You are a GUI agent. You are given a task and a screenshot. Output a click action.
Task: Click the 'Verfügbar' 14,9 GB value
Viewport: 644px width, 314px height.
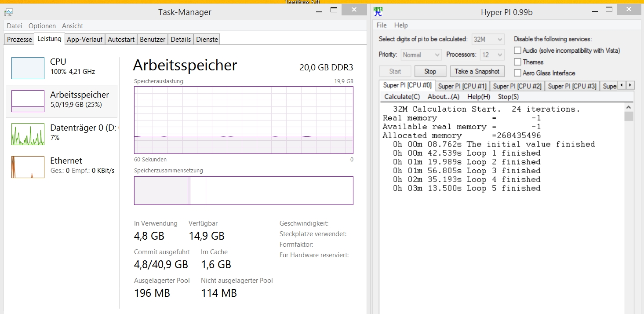click(207, 236)
